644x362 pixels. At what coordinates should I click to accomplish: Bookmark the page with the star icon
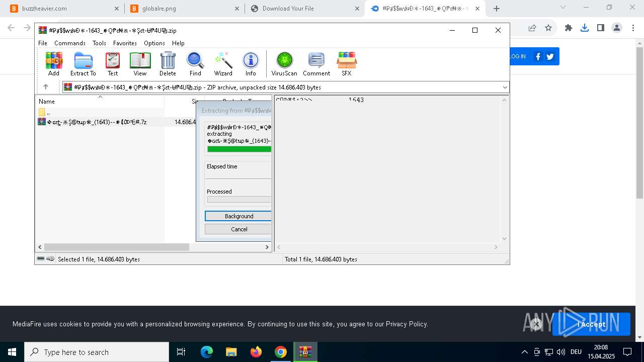548,28
